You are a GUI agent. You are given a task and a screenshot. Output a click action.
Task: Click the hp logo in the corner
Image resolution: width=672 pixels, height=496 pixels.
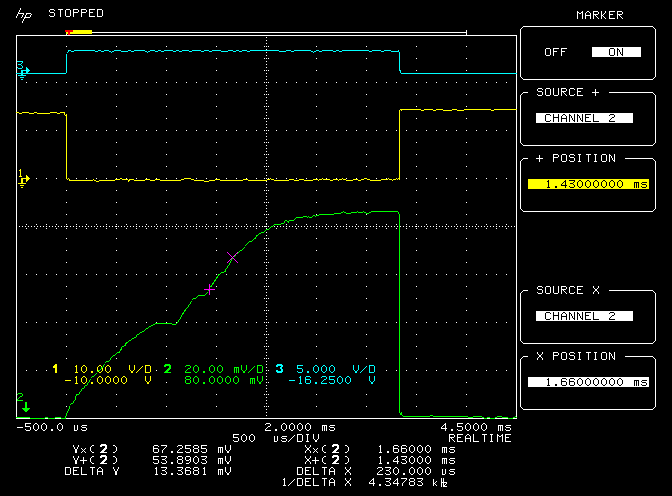22,15
